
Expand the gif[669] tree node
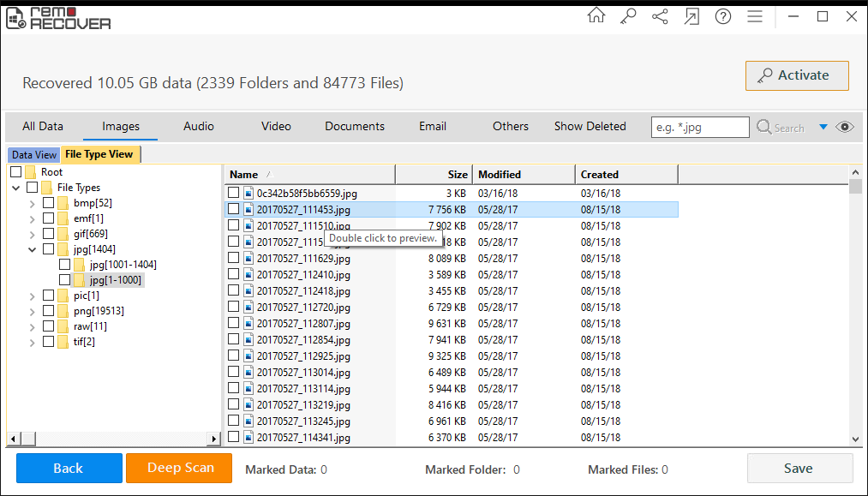click(x=33, y=234)
